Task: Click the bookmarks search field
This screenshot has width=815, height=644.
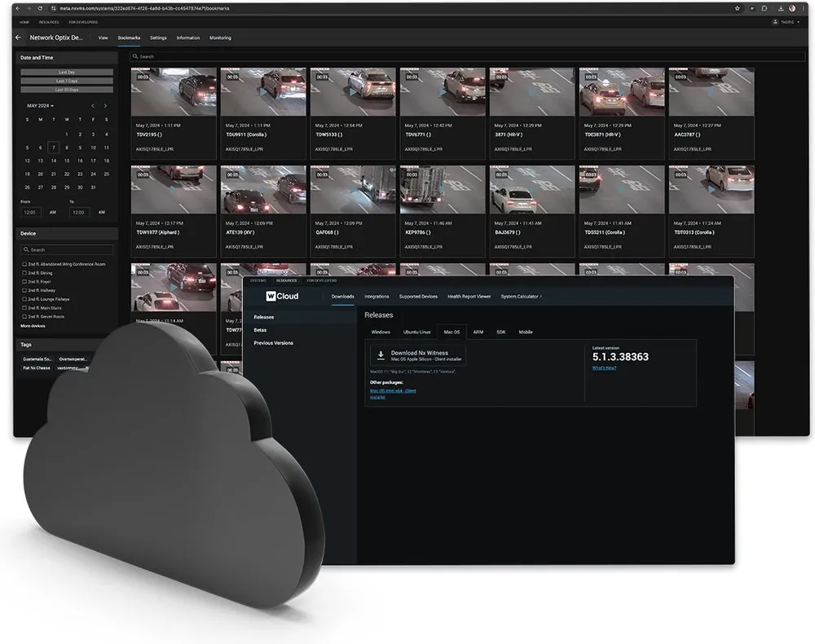Action: click(x=467, y=56)
